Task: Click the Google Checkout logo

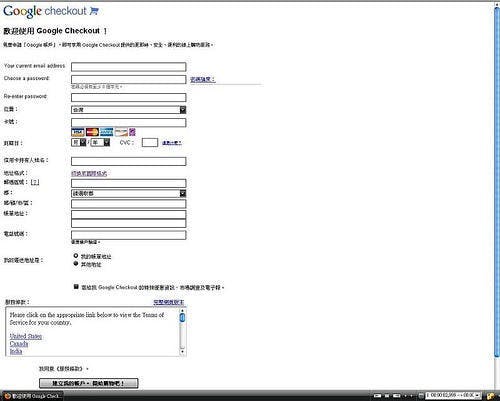Action: [51, 11]
